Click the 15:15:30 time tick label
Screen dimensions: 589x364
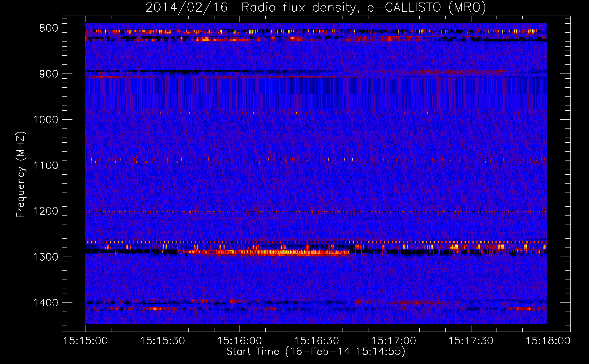[x=163, y=341]
